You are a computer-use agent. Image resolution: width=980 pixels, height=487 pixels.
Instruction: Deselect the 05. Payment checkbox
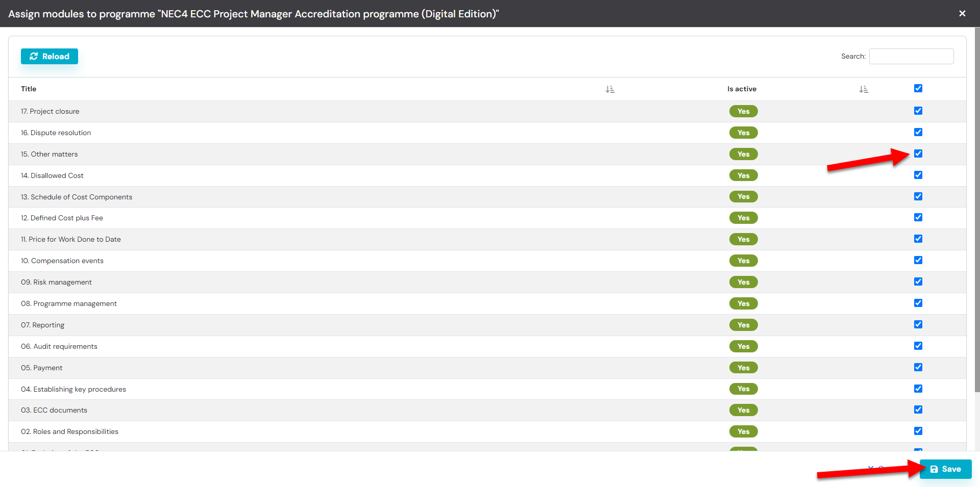tap(918, 367)
